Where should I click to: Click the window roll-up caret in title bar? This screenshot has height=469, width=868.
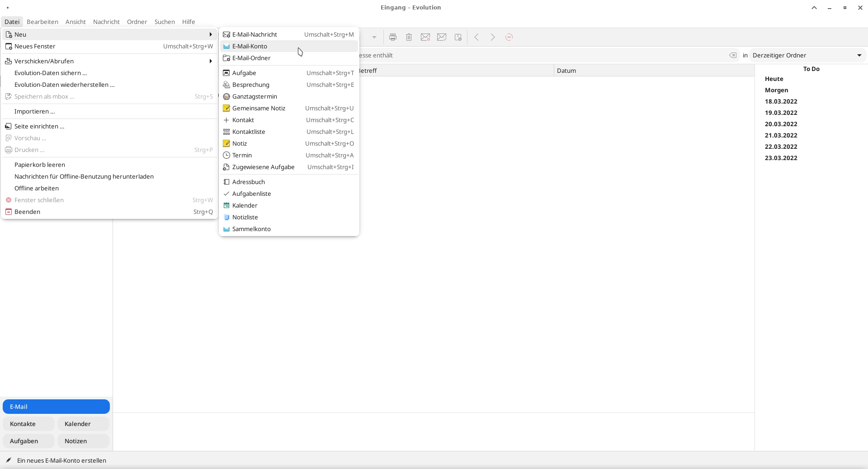click(x=814, y=8)
